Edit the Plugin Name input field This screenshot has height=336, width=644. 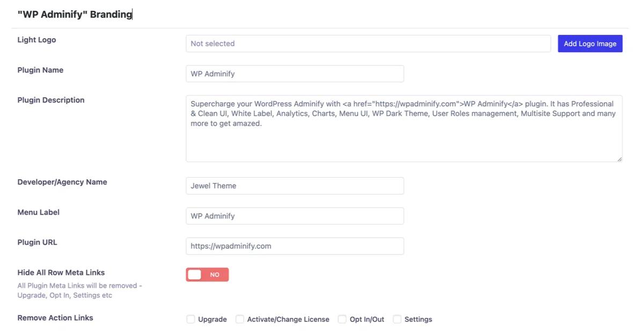coord(295,74)
